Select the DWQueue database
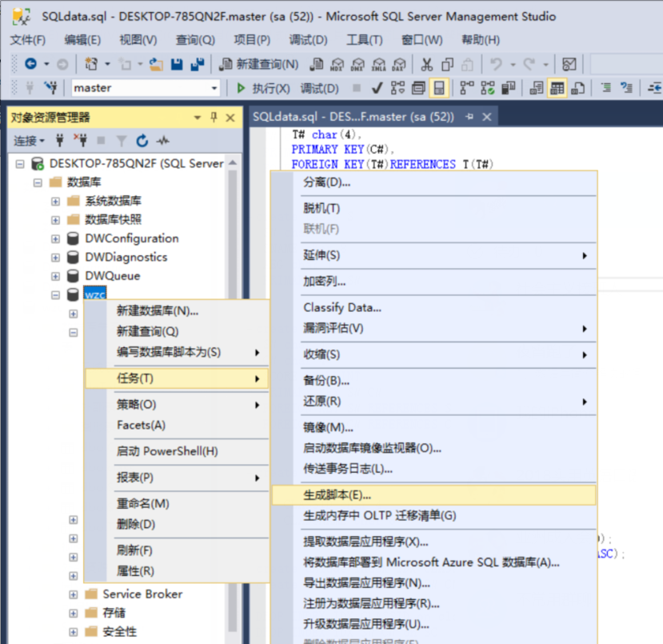Image resolution: width=663 pixels, height=644 pixels. click(113, 276)
